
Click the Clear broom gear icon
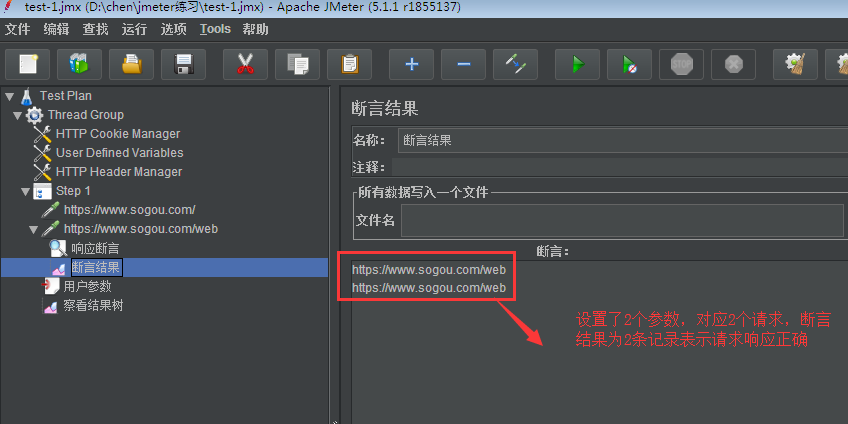tap(796, 65)
